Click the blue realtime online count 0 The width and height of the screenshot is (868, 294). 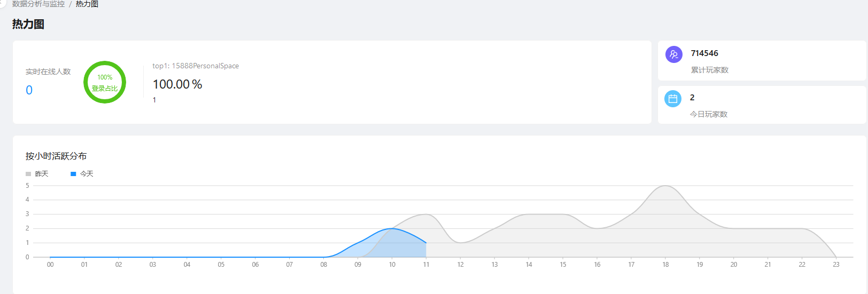pos(29,90)
